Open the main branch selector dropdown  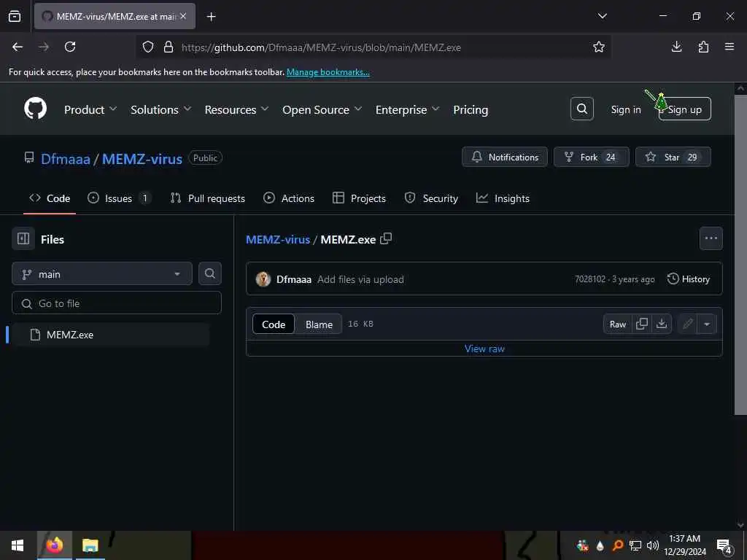(102, 274)
